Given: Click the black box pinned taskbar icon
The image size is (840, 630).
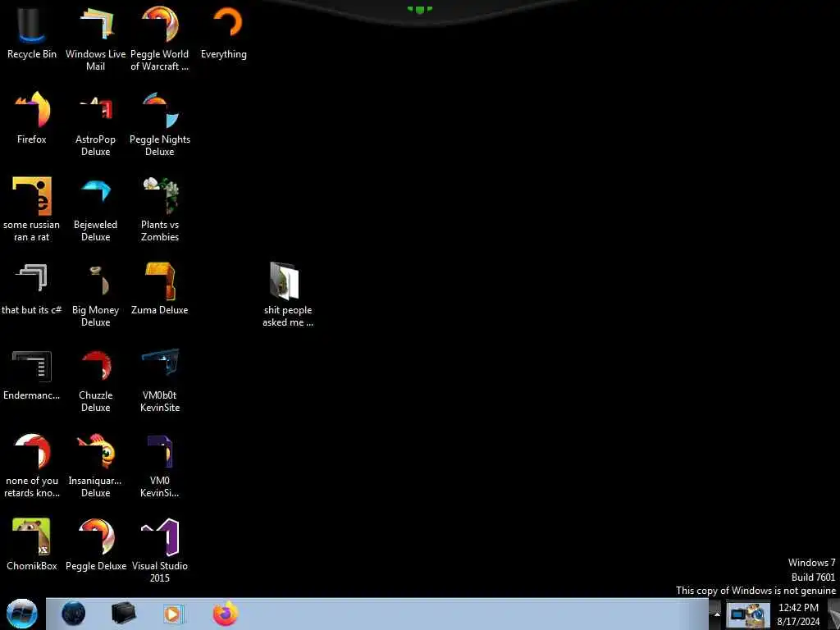Looking at the screenshot, I should [x=123, y=614].
